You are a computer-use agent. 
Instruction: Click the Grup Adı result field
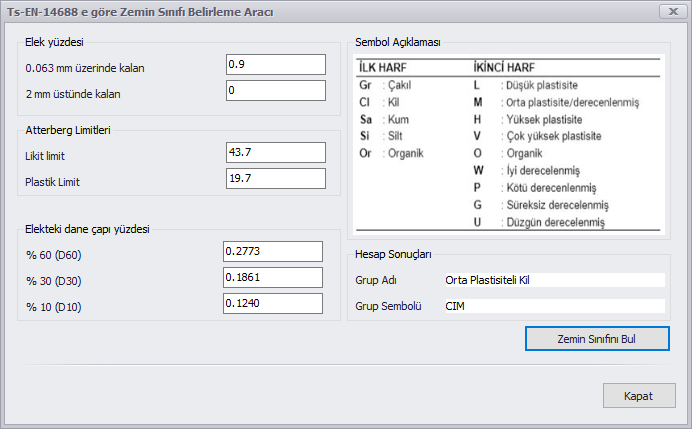(554, 280)
